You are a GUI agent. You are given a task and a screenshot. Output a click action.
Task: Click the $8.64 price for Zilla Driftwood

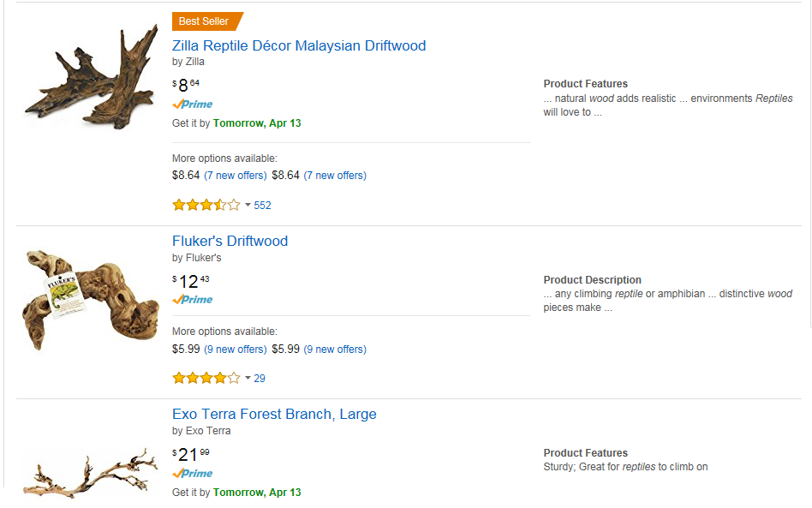click(x=187, y=84)
